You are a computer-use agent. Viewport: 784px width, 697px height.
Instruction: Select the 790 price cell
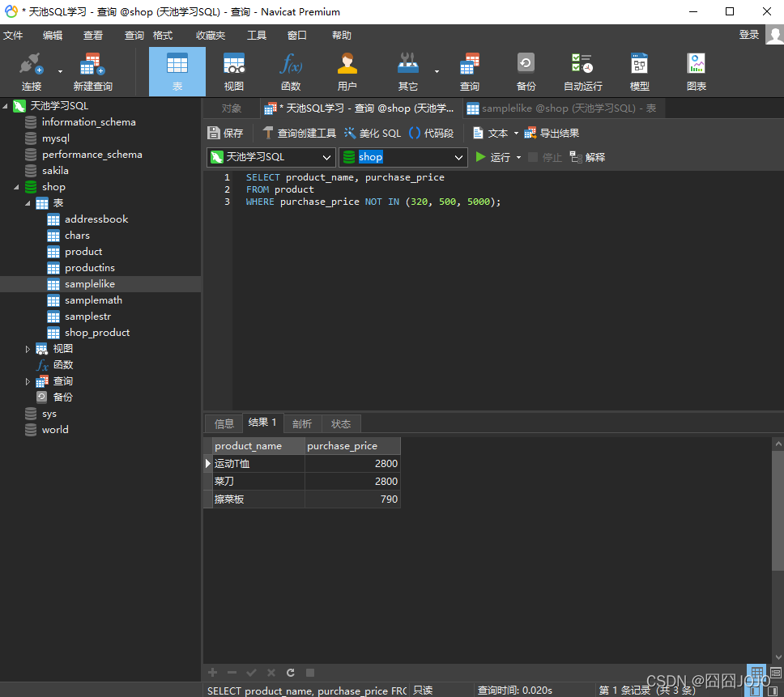[352, 499]
